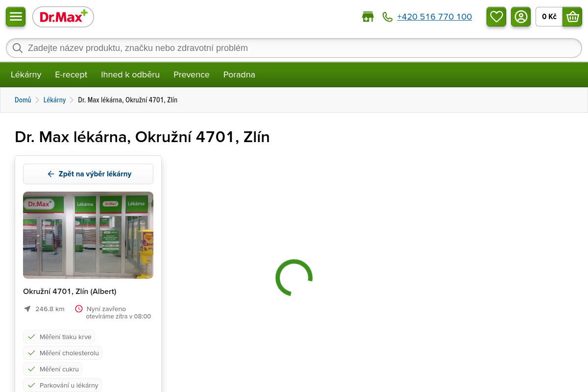The image size is (588, 392).
Task: Open the pharmacy storefront photo
Action: coord(88,235)
